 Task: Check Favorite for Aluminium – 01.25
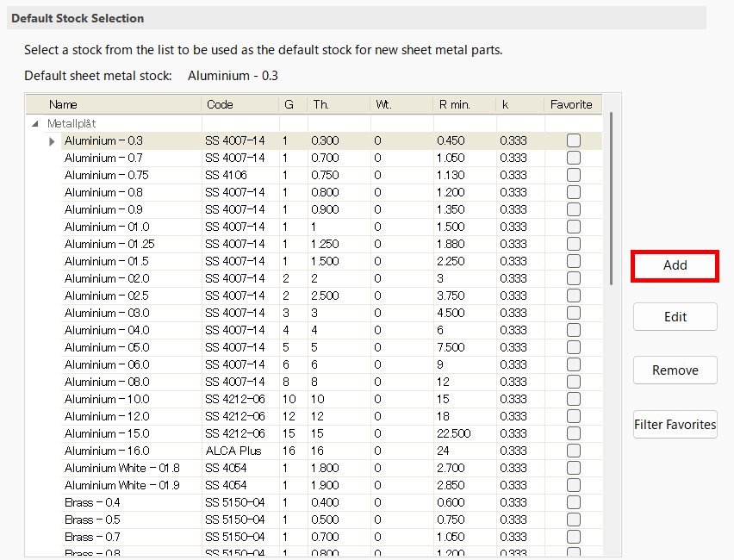click(x=574, y=244)
